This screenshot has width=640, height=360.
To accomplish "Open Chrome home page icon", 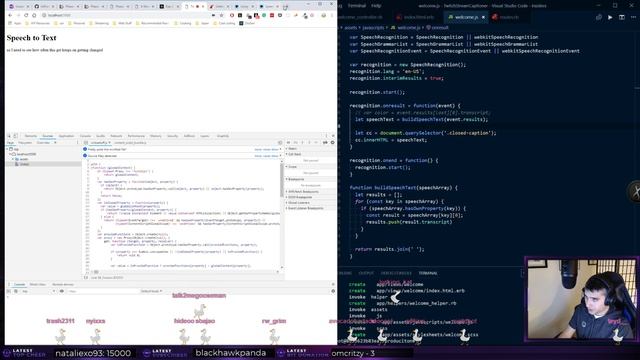I will 34,15.
